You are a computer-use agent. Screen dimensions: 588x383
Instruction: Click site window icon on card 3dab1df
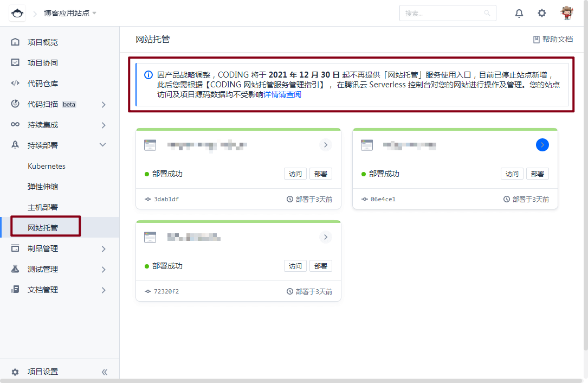click(150, 145)
